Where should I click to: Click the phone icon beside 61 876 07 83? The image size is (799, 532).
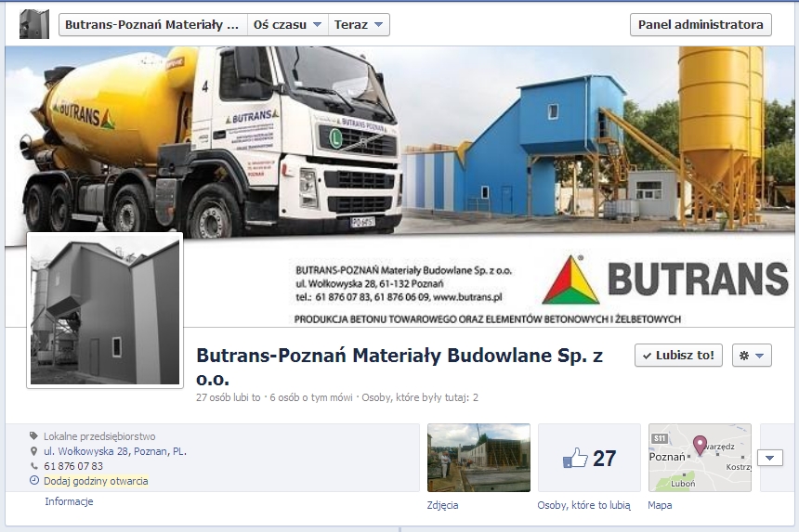[34, 466]
